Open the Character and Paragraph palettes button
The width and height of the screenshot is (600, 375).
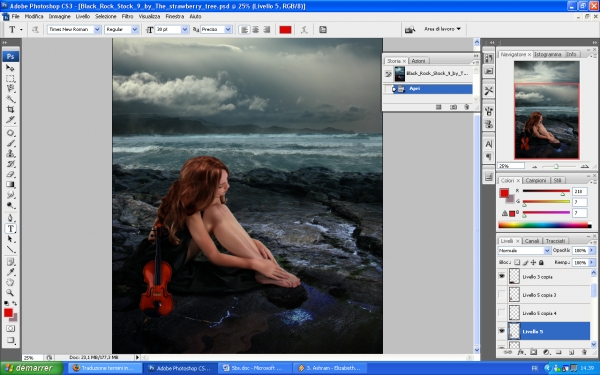pos(323,29)
